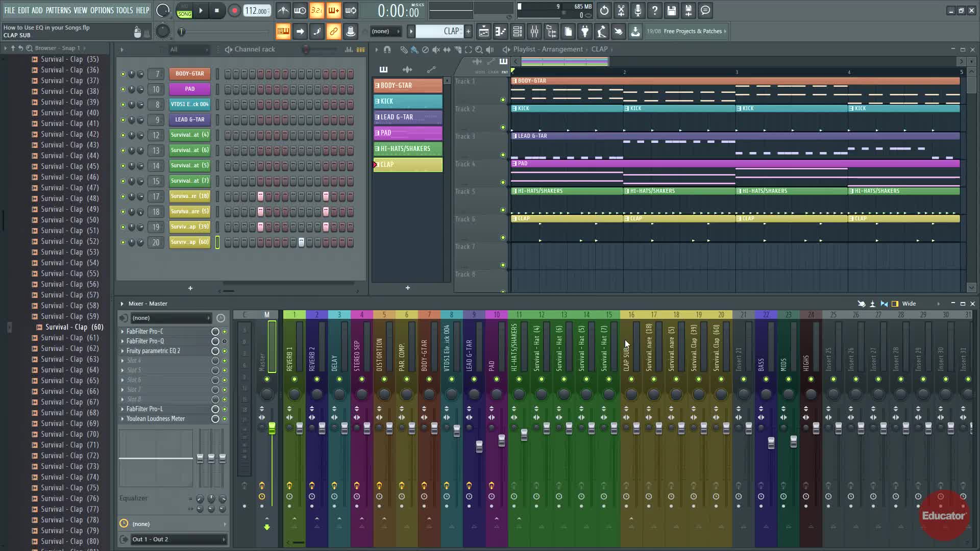The width and height of the screenshot is (980, 551).
Task: Click the playlist snap magnet icon
Action: (387, 49)
